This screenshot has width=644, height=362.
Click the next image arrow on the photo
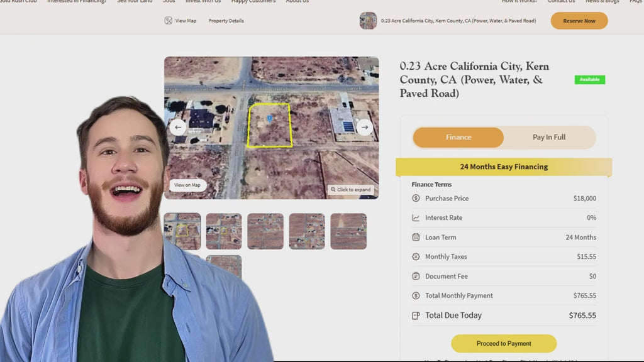(365, 127)
